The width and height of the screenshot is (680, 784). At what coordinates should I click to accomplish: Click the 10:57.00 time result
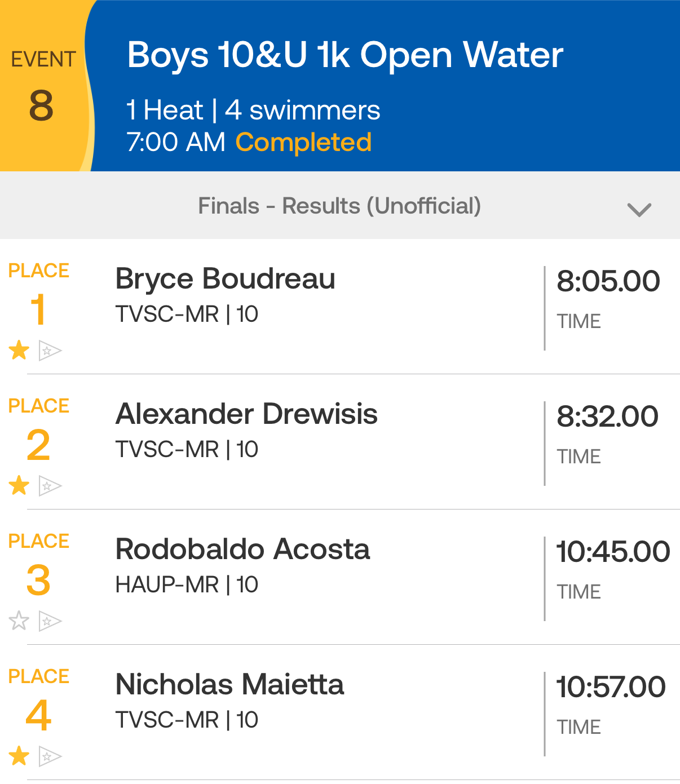pyautogui.click(x=611, y=686)
